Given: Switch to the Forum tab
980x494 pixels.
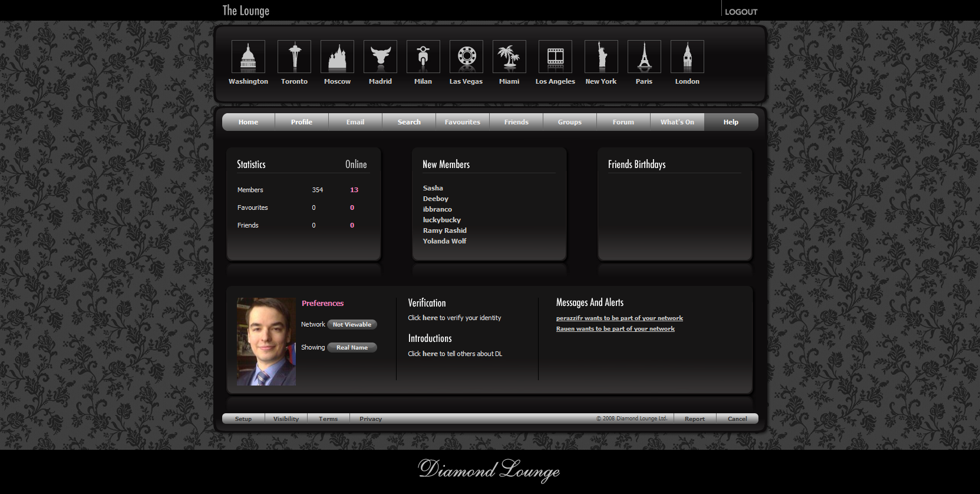Looking at the screenshot, I should click(623, 122).
